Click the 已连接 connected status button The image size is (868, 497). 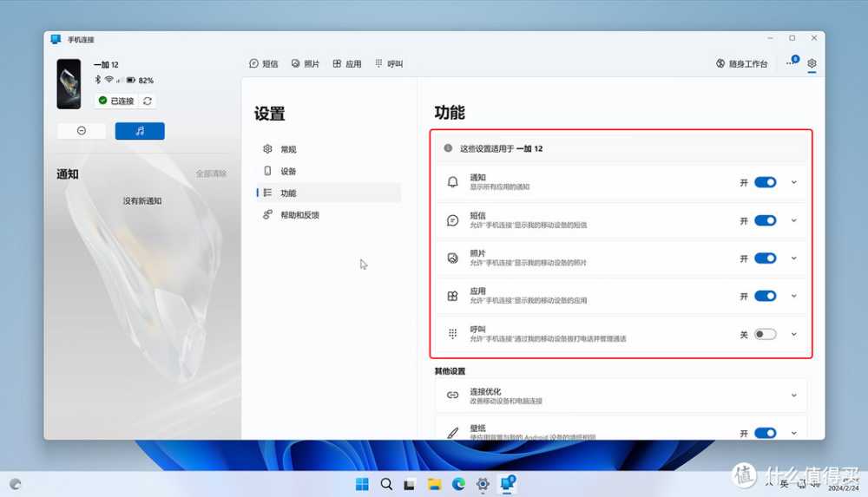click(x=115, y=101)
